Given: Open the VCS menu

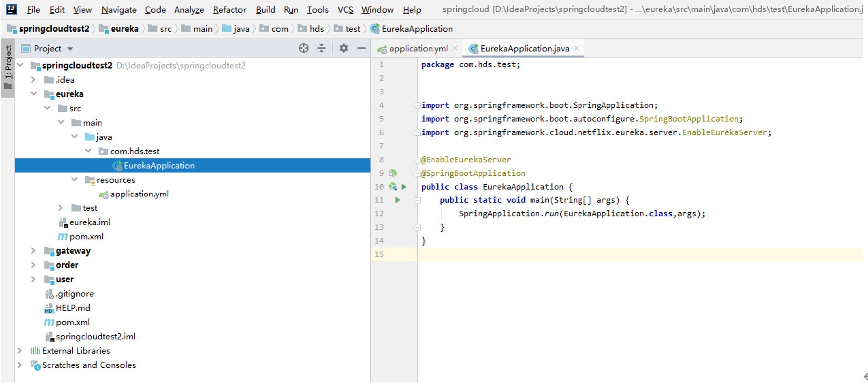Looking at the screenshot, I should pos(345,10).
